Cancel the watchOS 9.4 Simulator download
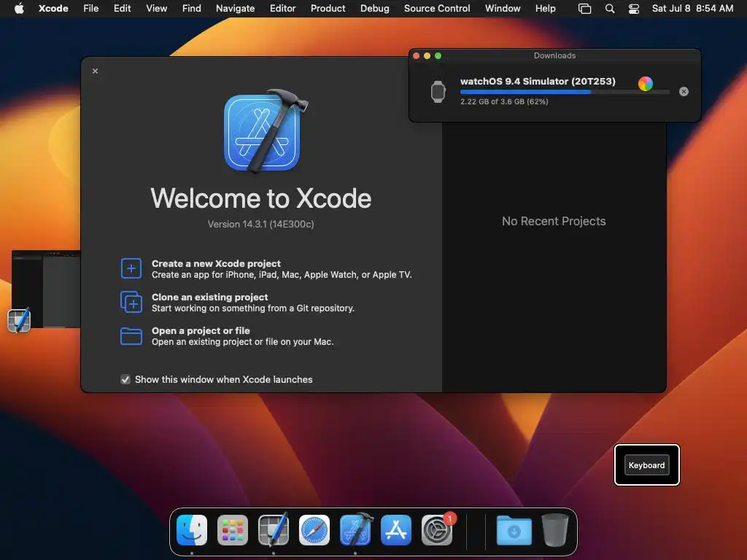 (x=684, y=91)
